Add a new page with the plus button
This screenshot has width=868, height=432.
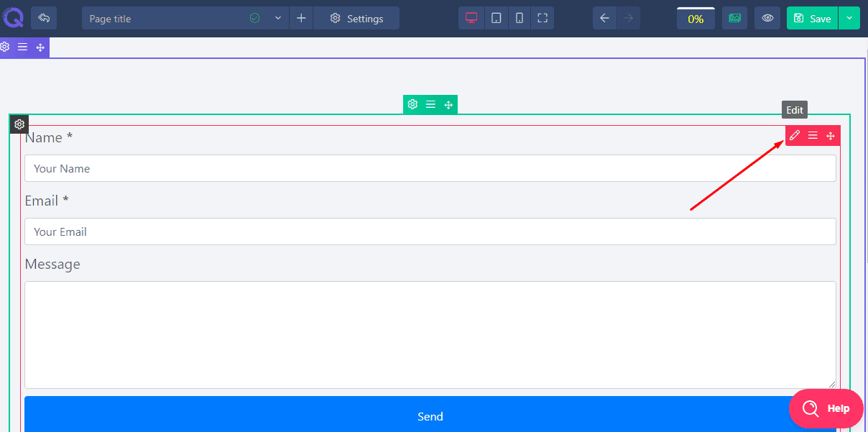[x=301, y=19]
